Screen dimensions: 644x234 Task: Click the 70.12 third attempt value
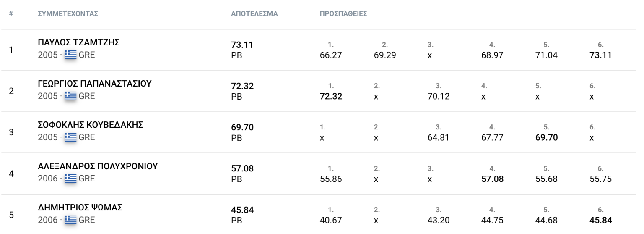point(438,97)
